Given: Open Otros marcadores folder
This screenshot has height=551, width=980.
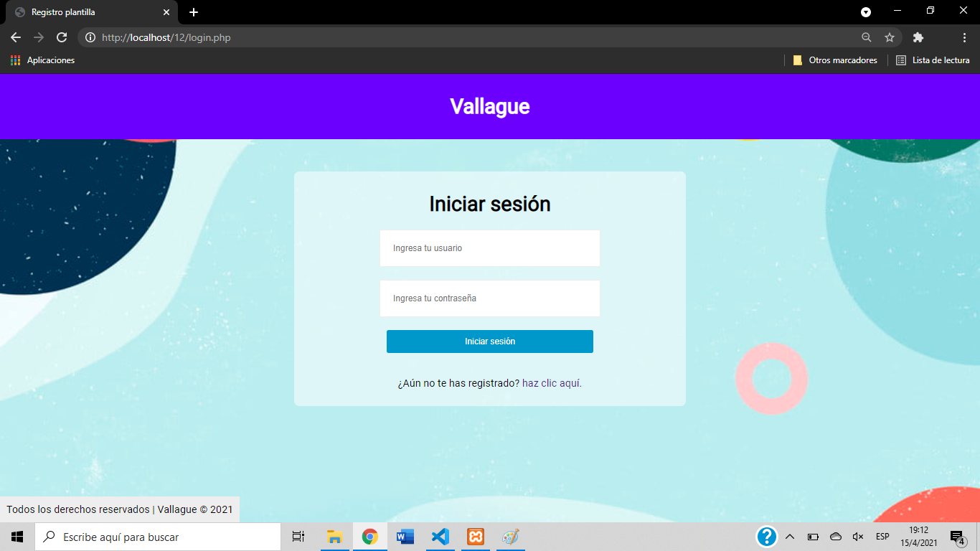Looking at the screenshot, I should [x=835, y=60].
